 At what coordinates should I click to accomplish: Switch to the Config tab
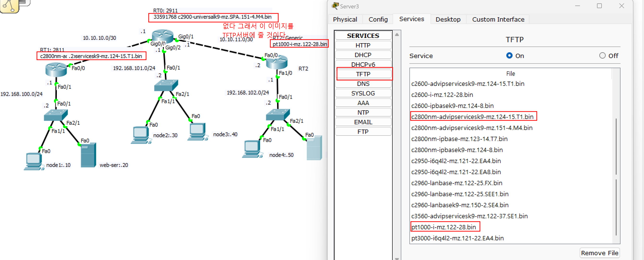click(378, 19)
